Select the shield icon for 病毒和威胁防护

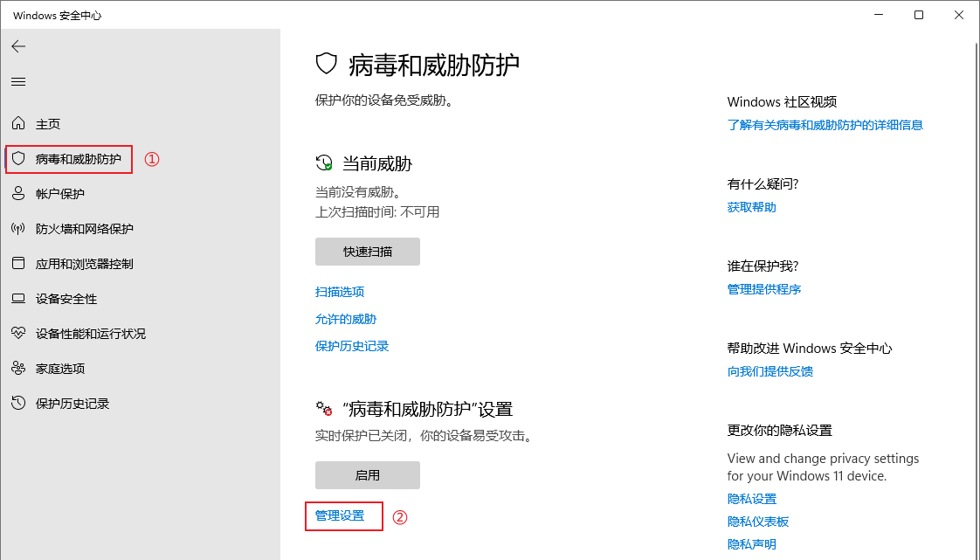click(x=18, y=159)
